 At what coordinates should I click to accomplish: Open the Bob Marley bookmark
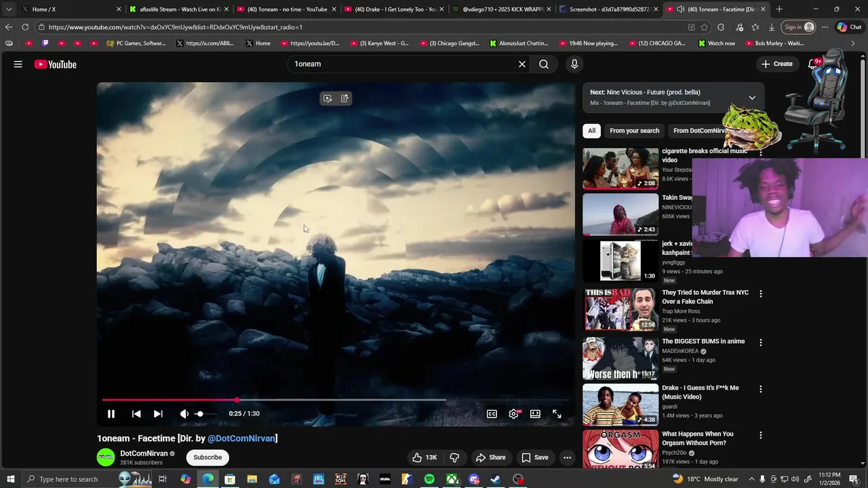tap(774, 43)
